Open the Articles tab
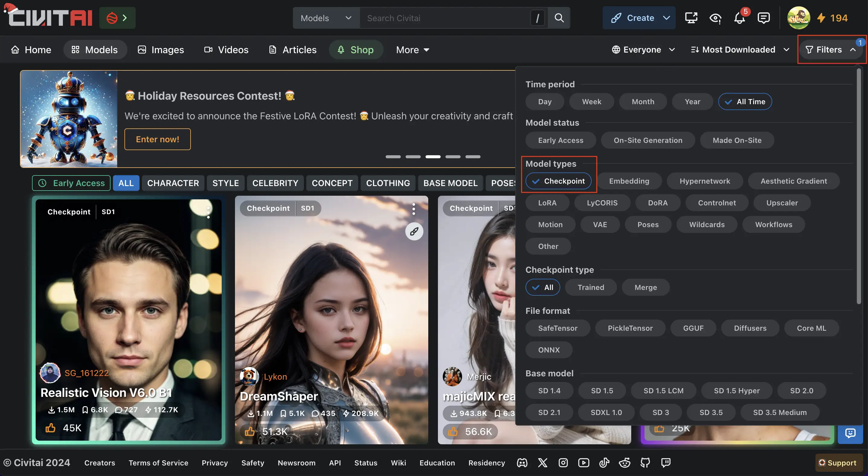868x476 pixels. [292, 50]
